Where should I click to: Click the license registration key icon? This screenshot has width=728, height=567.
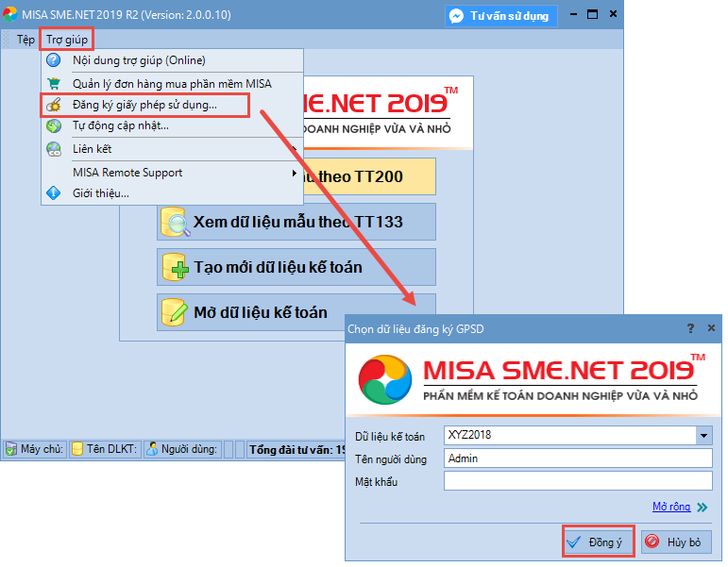click(x=54, y=105)
